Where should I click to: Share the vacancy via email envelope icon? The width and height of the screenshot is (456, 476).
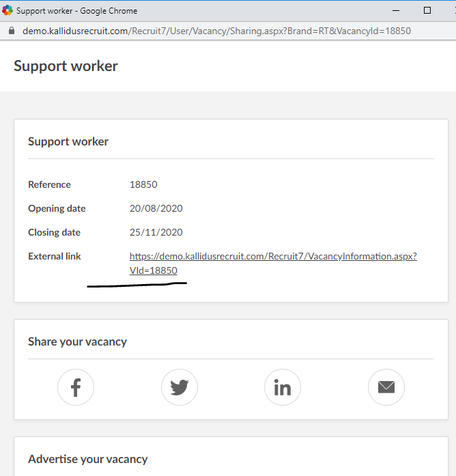coord(386,388)
